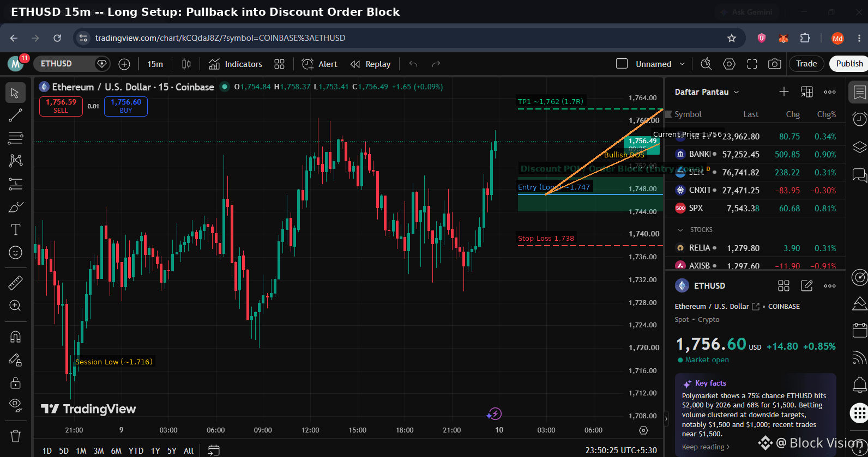868x457 pixels.
Task: Enter fullscreen chart mode
Action: tap(752, 64)
